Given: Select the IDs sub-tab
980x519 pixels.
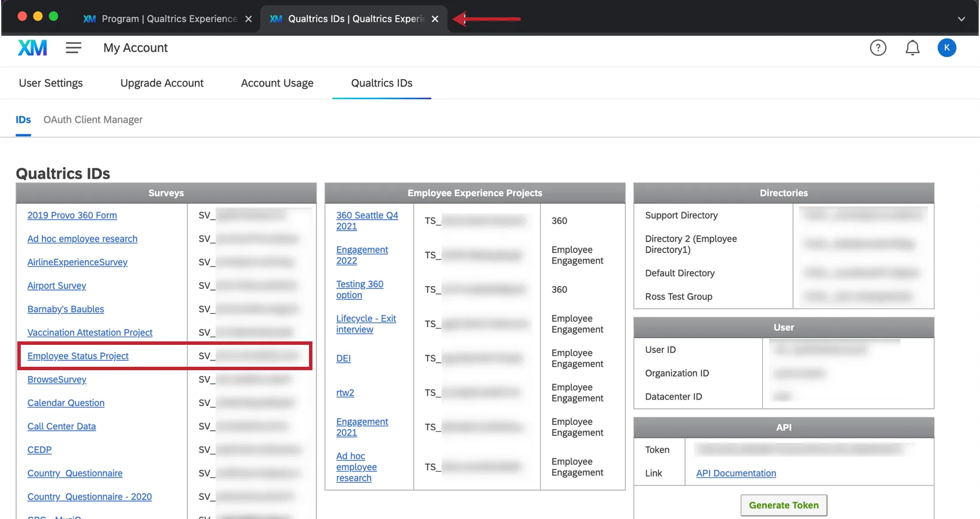Looking at the screenshot, I should click(x=23, y=119).
